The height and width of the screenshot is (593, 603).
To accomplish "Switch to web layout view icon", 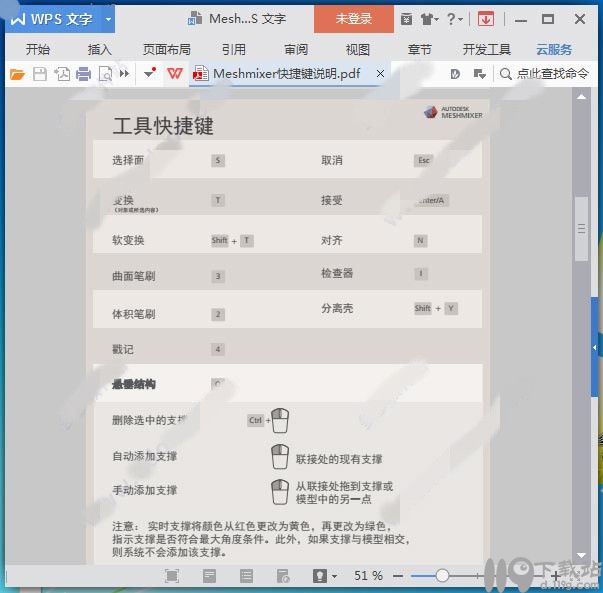I will [x=283, y=576].
